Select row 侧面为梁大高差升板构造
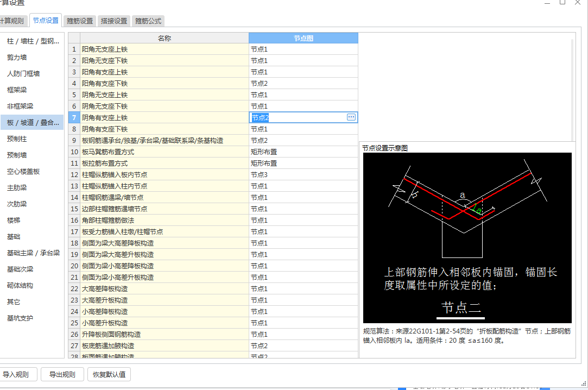Image resolution: width=588 pixels, height=390 pixels. coord(165,254)
